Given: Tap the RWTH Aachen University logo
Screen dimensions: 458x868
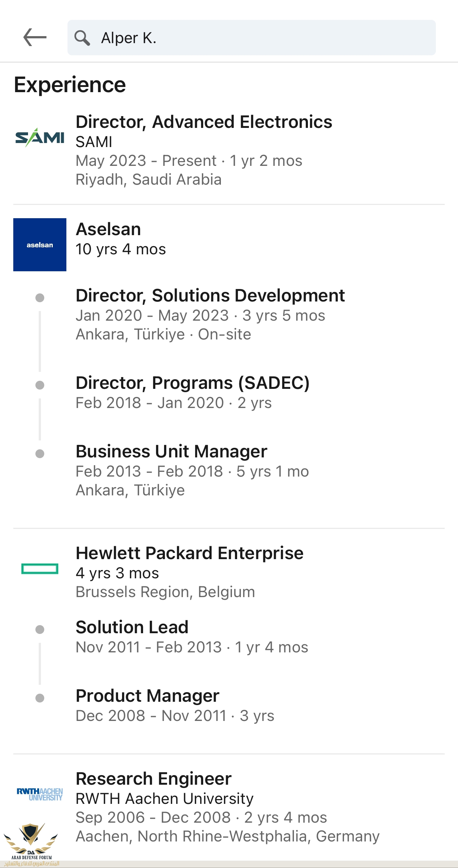Looking at the screenshot, I should click(40, 794).
